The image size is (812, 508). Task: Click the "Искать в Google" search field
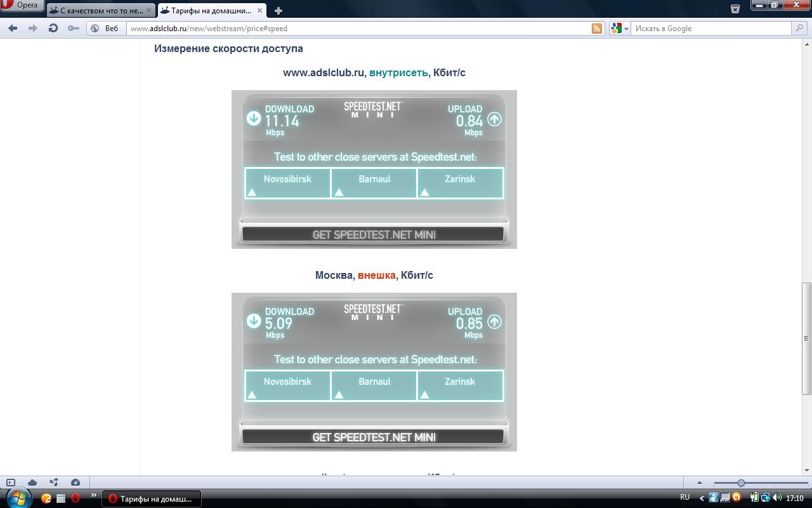pyautogui.click(x=711, y=29)
